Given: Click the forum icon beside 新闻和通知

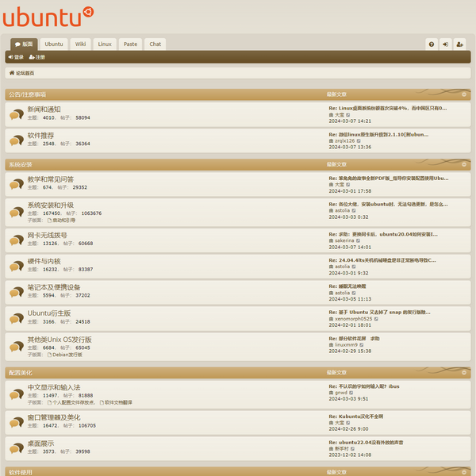Looking at the screenshot, I should click(16, 114).
